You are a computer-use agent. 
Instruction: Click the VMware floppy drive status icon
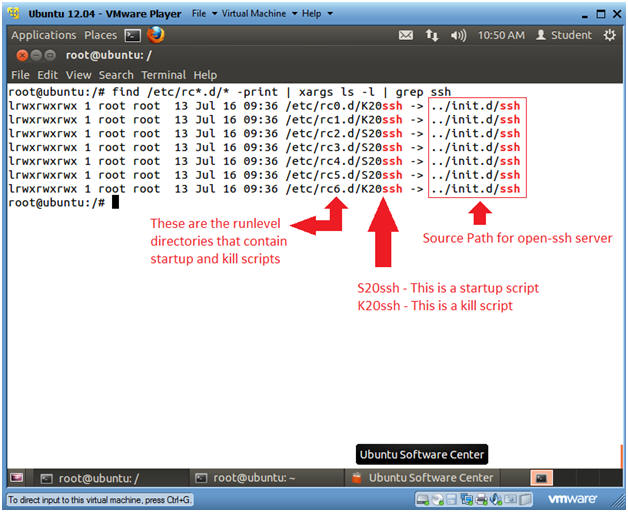point(451,499)
